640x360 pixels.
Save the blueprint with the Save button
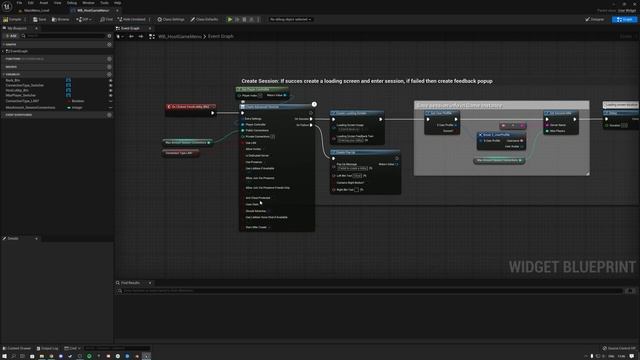40,19
